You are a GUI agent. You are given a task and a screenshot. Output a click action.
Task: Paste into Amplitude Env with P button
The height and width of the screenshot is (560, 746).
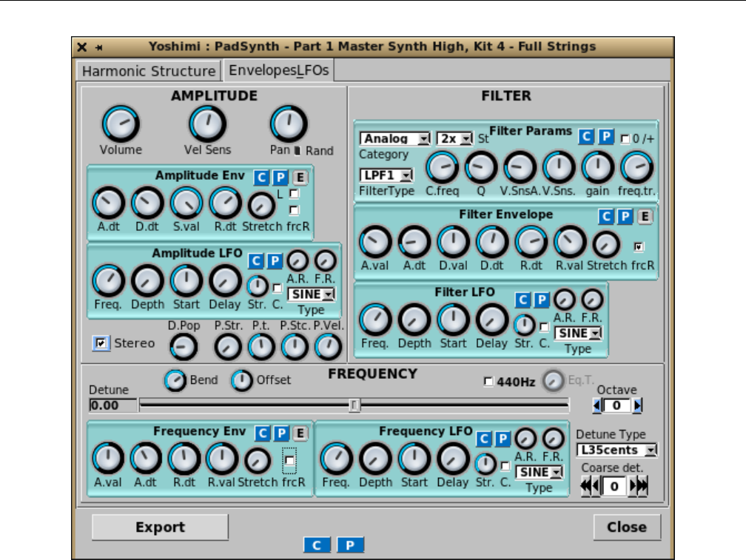(x=280, y=178)
